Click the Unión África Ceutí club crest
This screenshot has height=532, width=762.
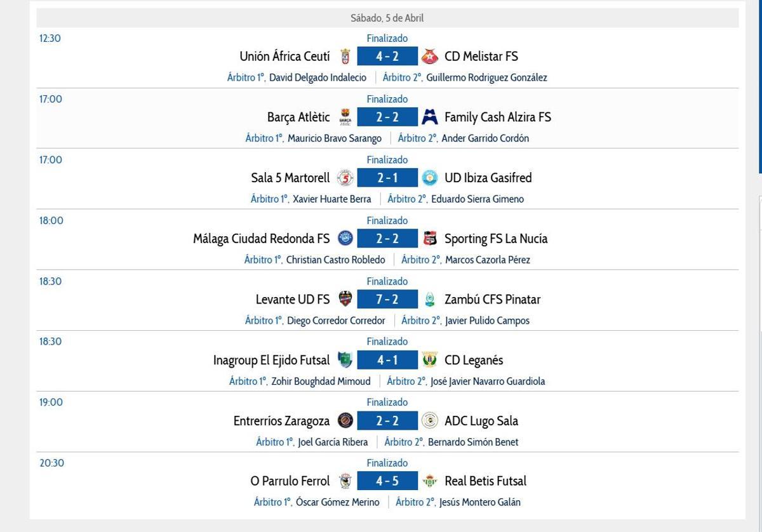coord(347,57)
